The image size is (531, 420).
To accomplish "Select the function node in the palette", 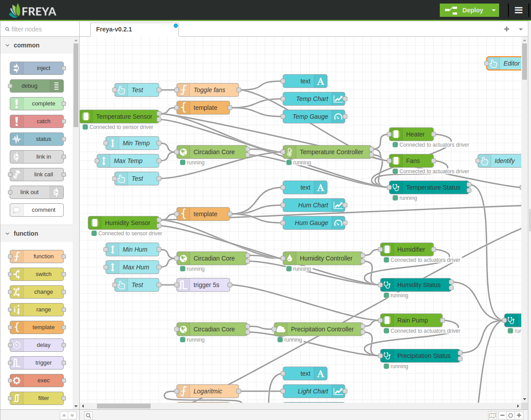I will [36, 256].
